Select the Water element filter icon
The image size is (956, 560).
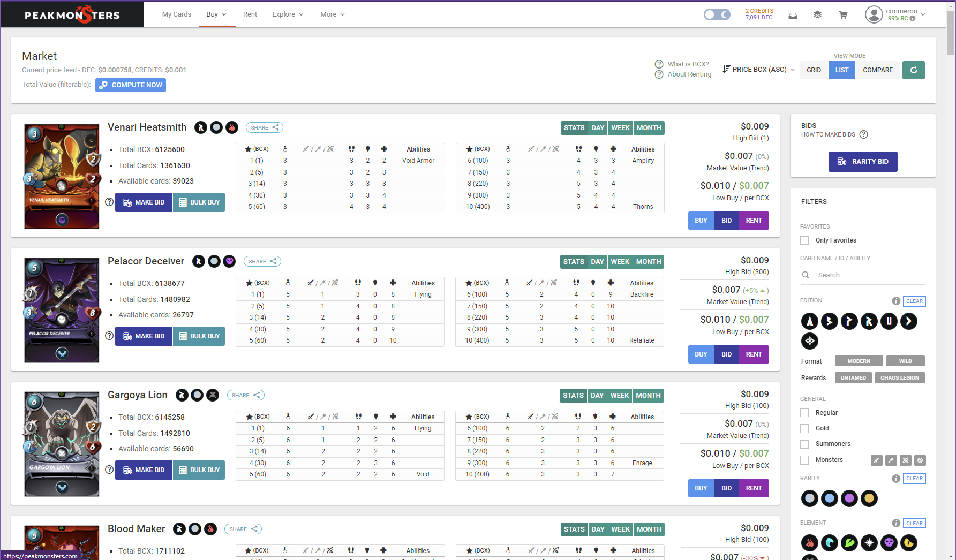[x=830, y=543]
